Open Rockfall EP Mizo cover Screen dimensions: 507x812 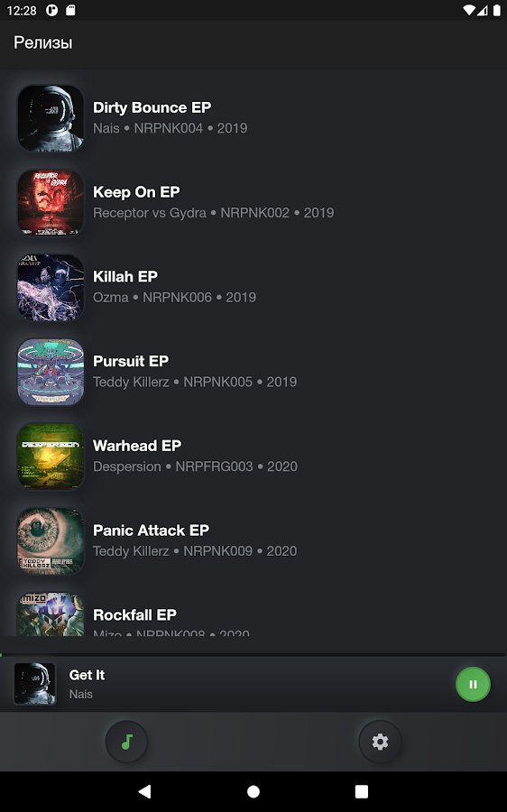(x=51, y=614)
